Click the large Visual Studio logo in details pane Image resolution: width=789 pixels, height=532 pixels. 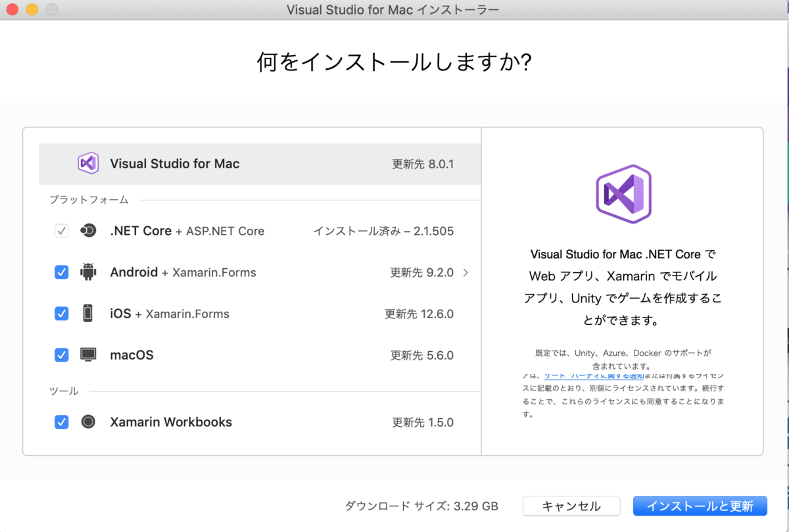[x=623, y=194]
